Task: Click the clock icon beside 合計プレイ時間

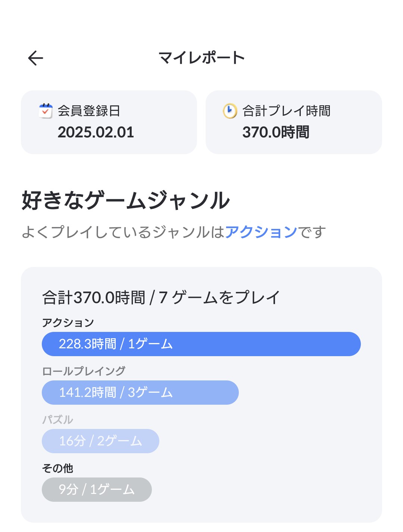Action: click(x=230, y=111)
